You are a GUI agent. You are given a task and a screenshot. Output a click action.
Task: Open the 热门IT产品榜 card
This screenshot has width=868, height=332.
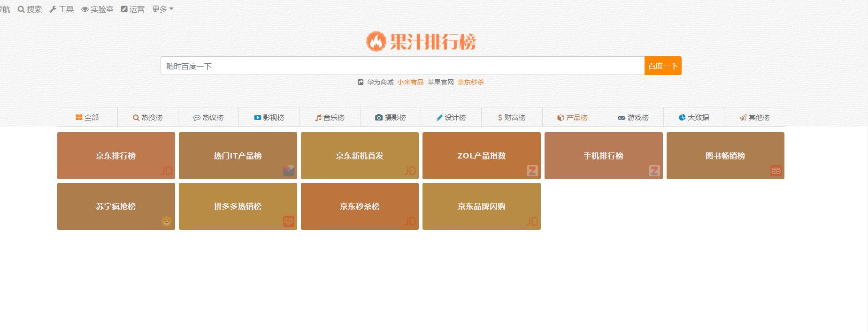pyautogui.click(x=238, y=156)
